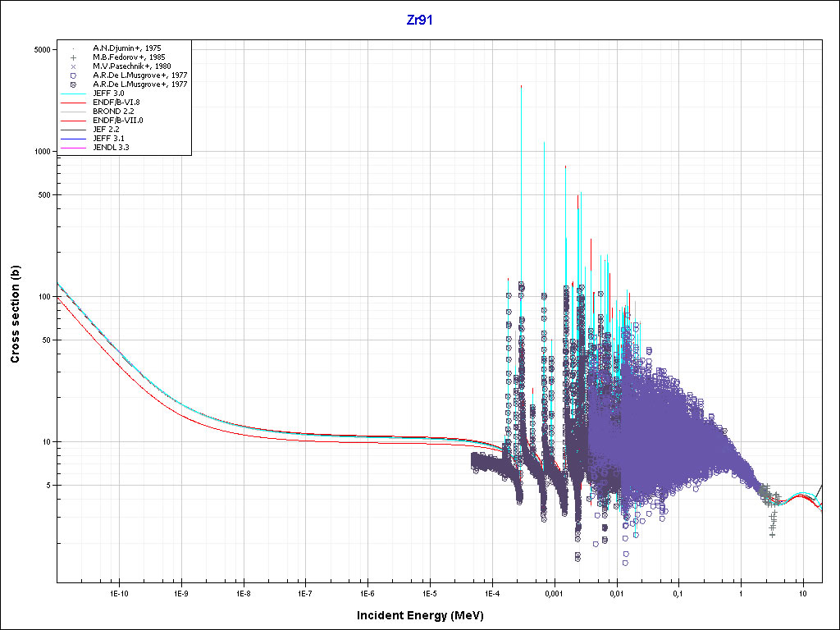Click the 1E-10 tick label on x-axis

pos(118,592)
